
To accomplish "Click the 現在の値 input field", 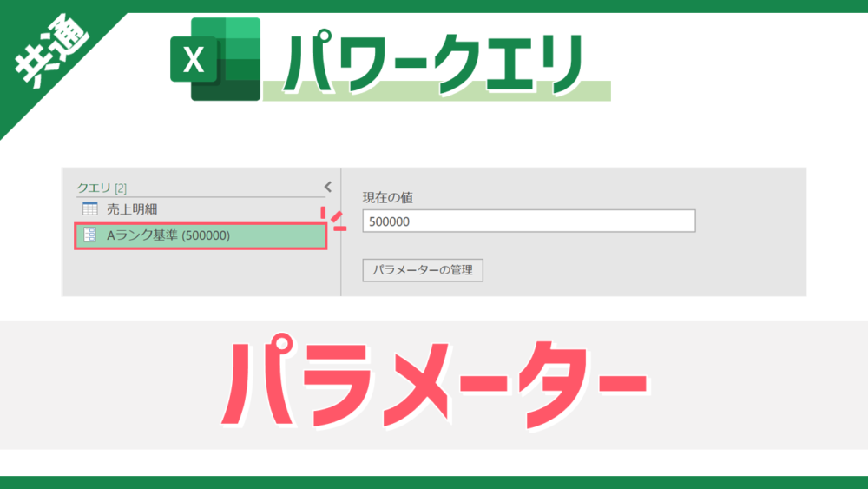I will click(x=529, y=221).
